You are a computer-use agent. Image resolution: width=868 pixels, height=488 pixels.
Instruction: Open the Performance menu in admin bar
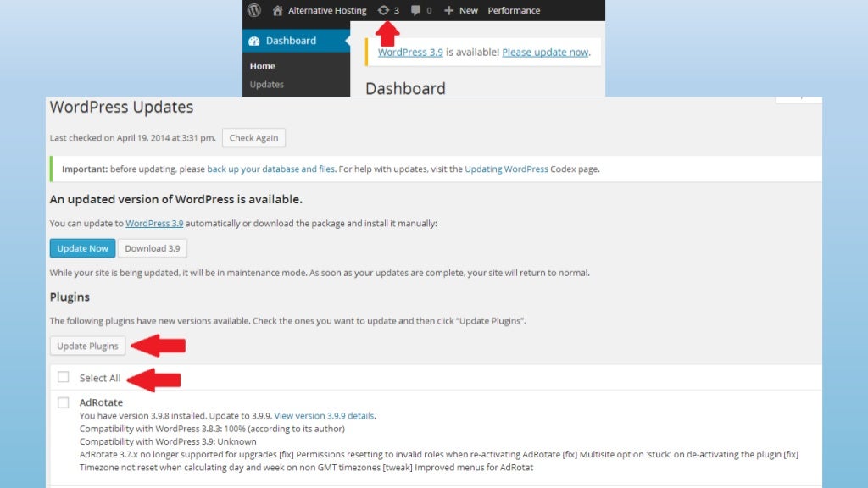click(x=514, y=10)
